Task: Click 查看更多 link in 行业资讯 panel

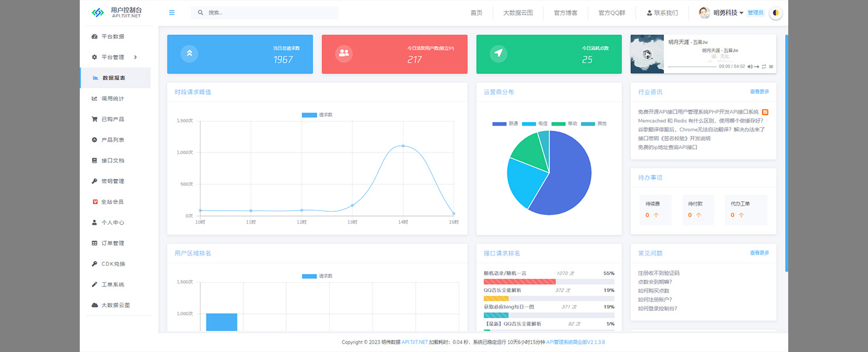Action: click(x=759, y=92)
